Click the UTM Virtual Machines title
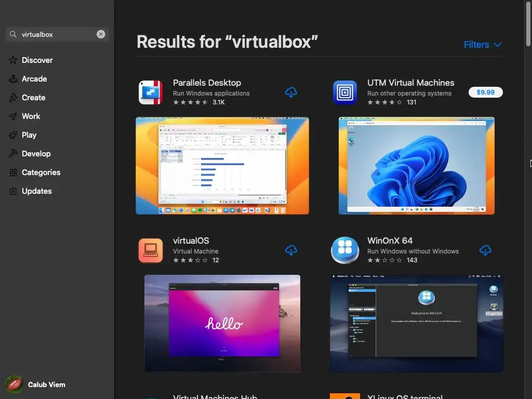The width and height of the screenshot is (532, 399). point(410,83)
